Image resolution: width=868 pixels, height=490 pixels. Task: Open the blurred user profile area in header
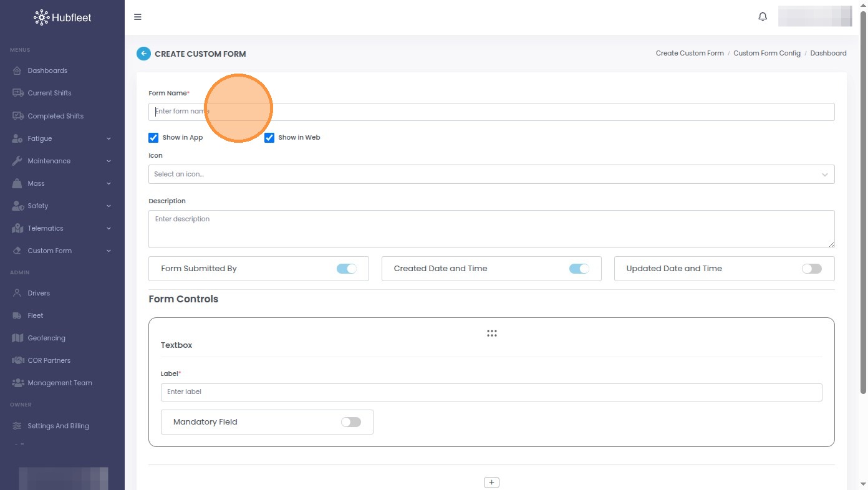[815, 16]
